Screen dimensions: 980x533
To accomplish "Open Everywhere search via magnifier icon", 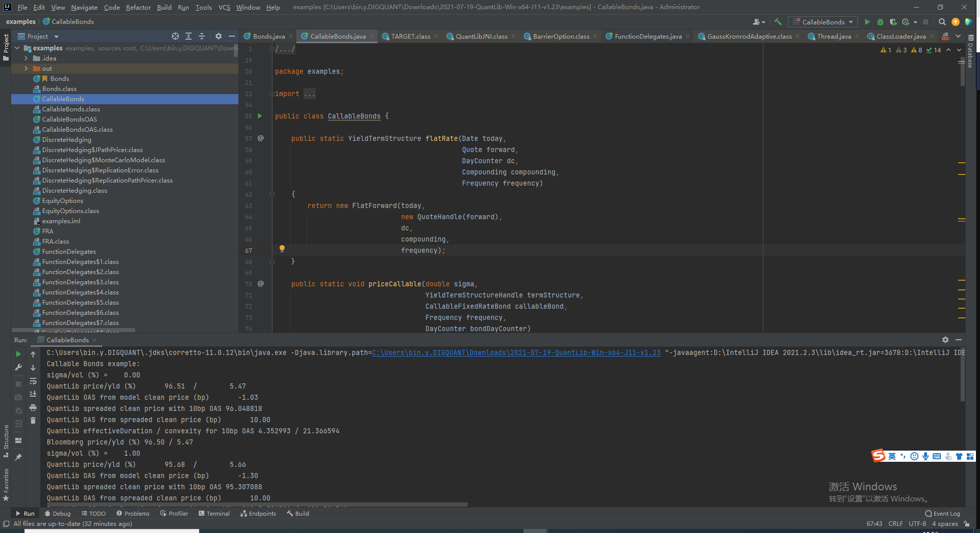I will [942, 22].
